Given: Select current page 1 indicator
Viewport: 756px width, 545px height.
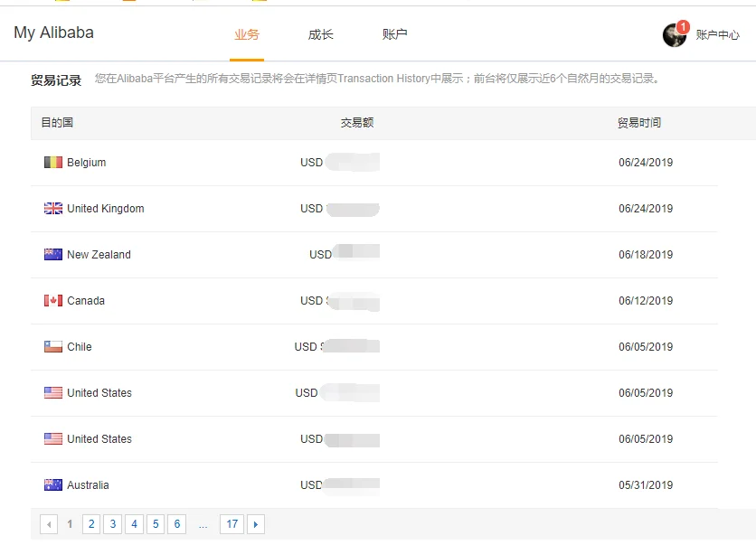Looking at the screenshot, I should tap(70, 524).
